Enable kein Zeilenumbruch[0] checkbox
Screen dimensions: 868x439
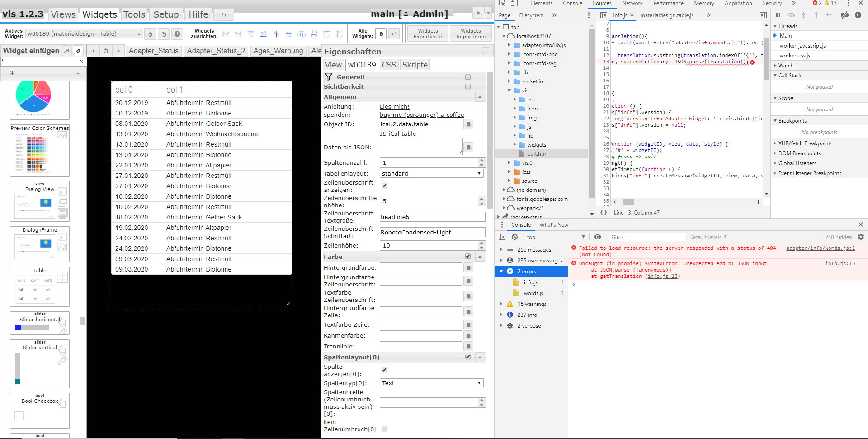[x=384, y=429]
